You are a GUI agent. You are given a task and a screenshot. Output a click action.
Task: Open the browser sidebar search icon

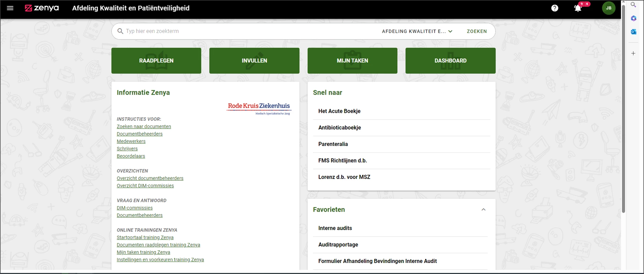tap(633, 5)
